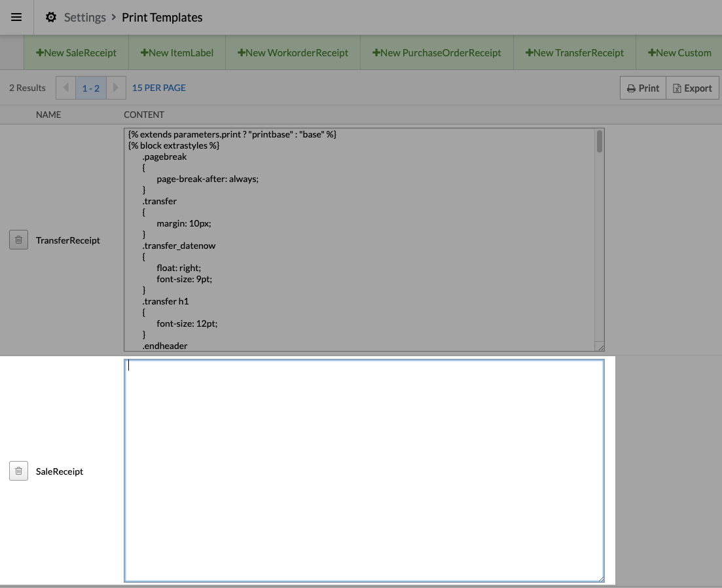Image resolution: width=722 pixels, height=588 pixels.
Task: Delete the SaleReceipt template via trash icon
Action: (18, 471)
